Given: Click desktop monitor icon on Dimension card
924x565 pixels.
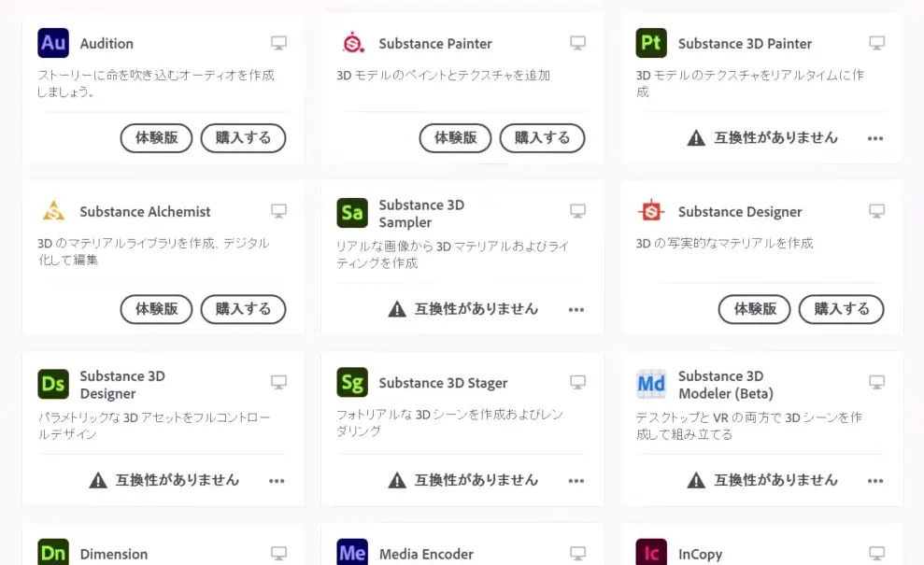Looking at the screenshot, I should pyautogui.click(x=278, y=553).
